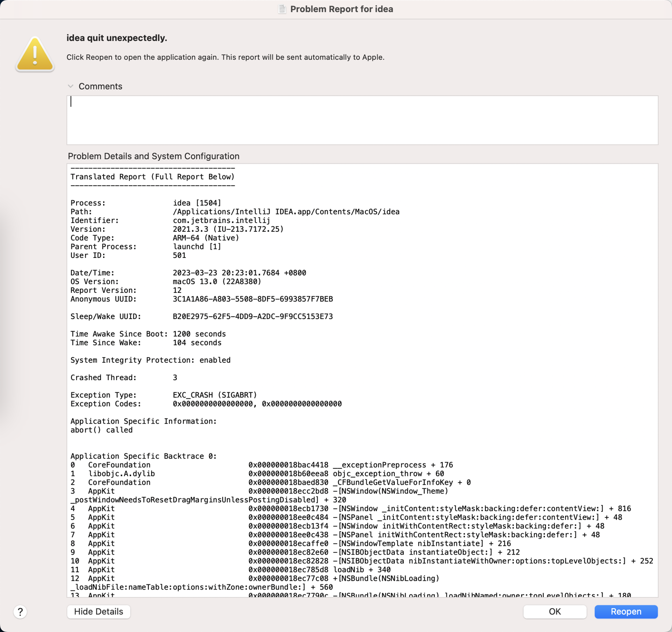Click backtrace row 4 NSWindow _initContent + 816
Viewport: 672px width, 632px height.
[x=350, y=509]
